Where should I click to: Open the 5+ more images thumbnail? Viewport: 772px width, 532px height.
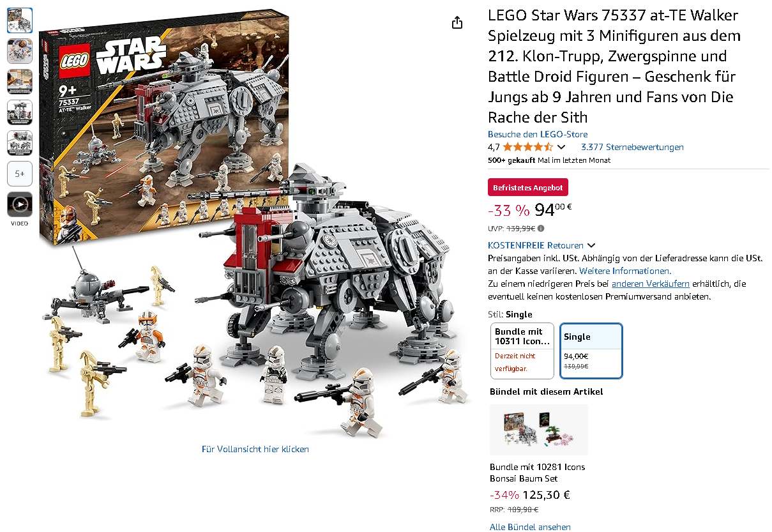click(x=20, y=174)
